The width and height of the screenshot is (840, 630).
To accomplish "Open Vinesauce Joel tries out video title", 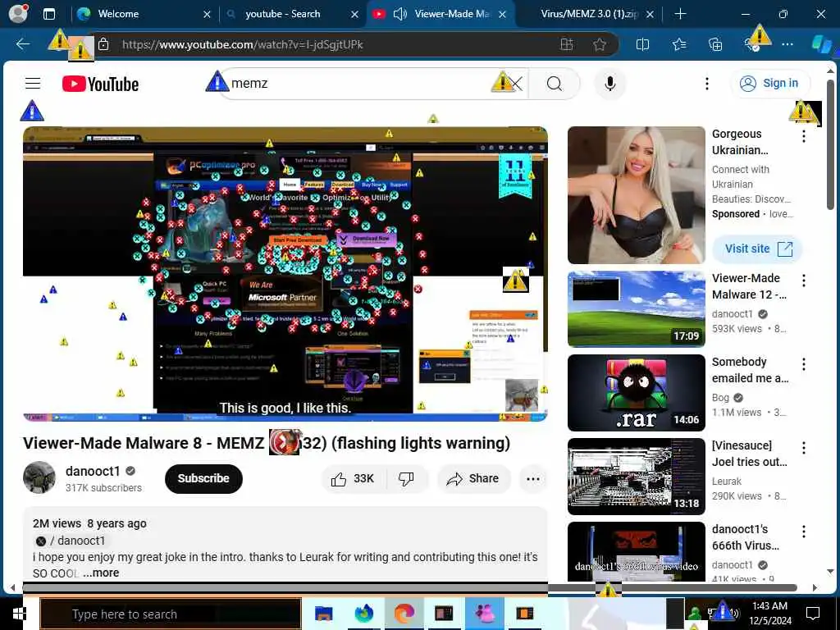I will point(749,453).
